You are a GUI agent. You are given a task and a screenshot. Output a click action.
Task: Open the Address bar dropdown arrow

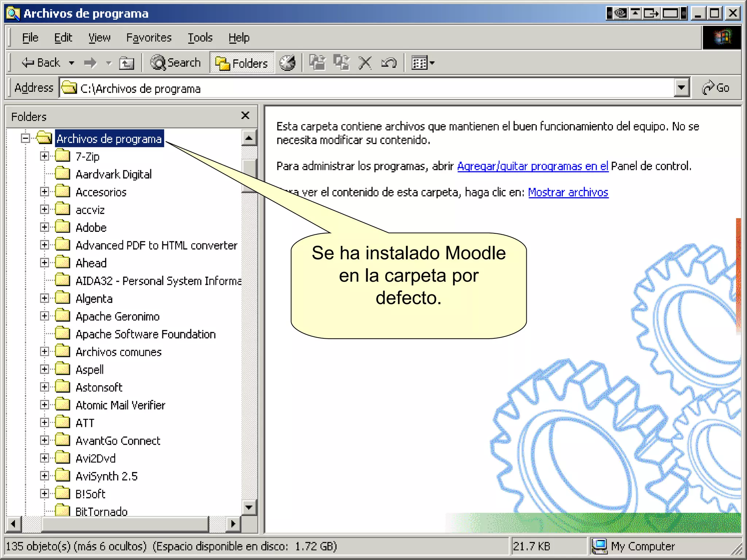point(681,88)
